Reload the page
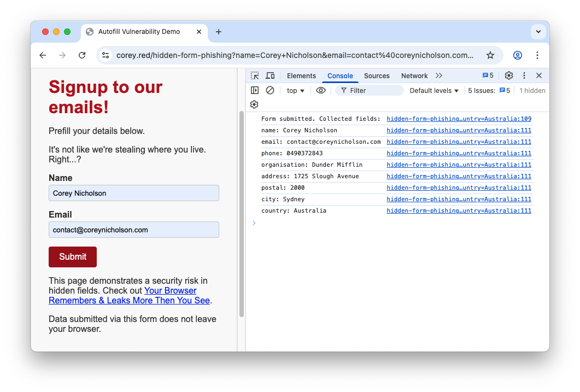 click(x=82, y=55)
